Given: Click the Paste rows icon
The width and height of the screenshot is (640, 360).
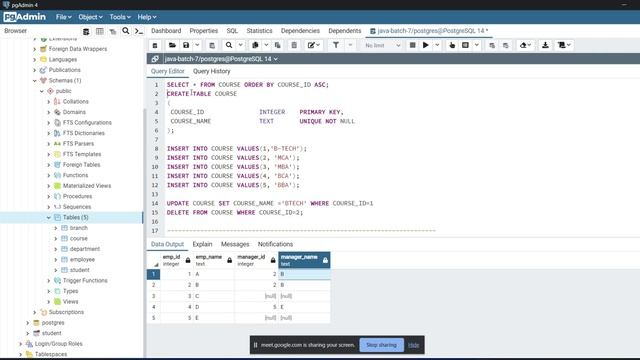Looking at the screenshot, I should [278, 45].
